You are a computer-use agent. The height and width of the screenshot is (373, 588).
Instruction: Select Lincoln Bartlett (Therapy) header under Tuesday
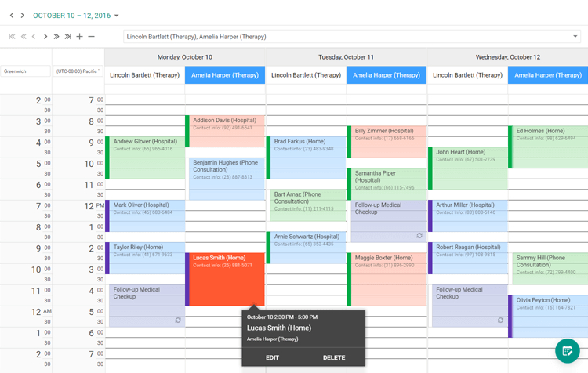point(306,75)
